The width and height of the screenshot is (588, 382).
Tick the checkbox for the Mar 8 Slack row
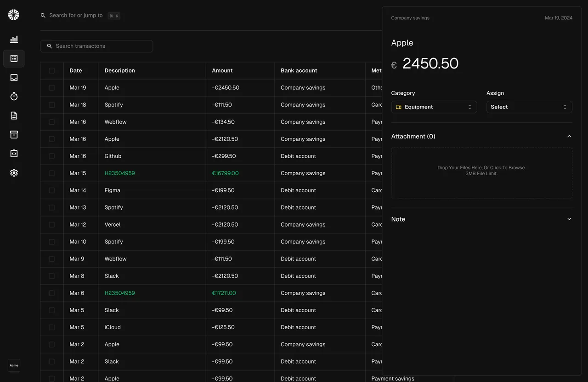coord(51,276)
